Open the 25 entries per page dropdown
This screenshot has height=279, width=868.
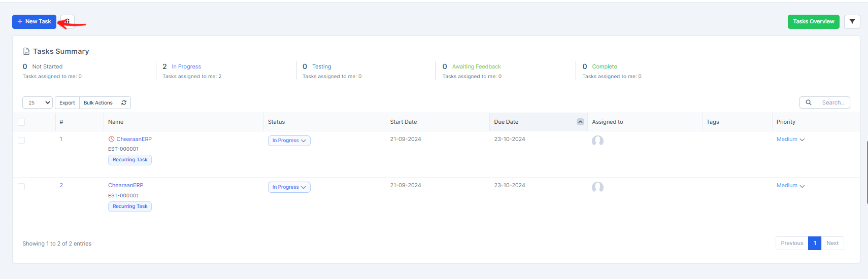click(38, 103)
